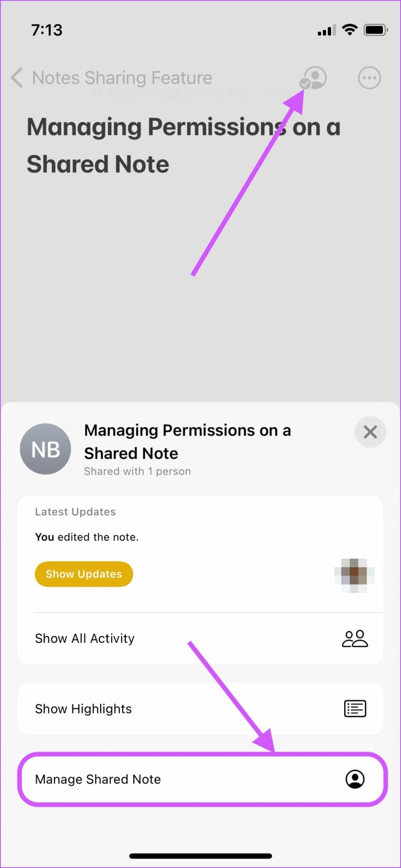This screenshot has width=401, height=868.
Task: Tap the collaboration people icon in the top bar
Action: pos(313,78)
